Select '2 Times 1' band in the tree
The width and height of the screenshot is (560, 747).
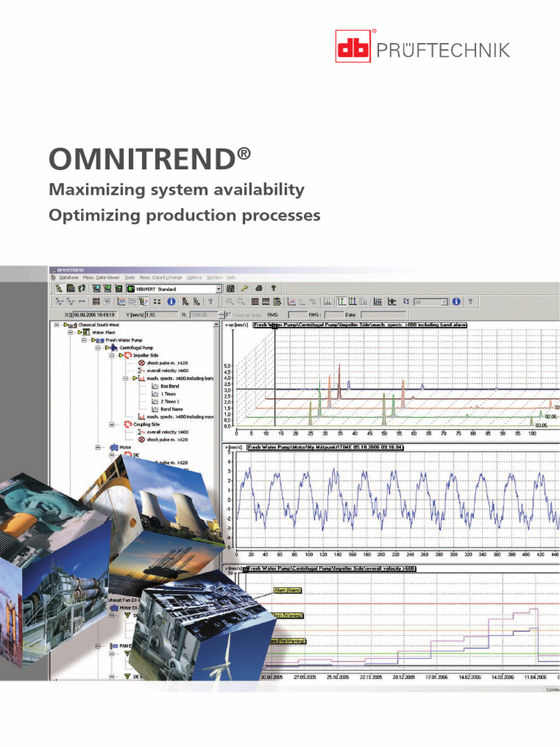point(169,402)
